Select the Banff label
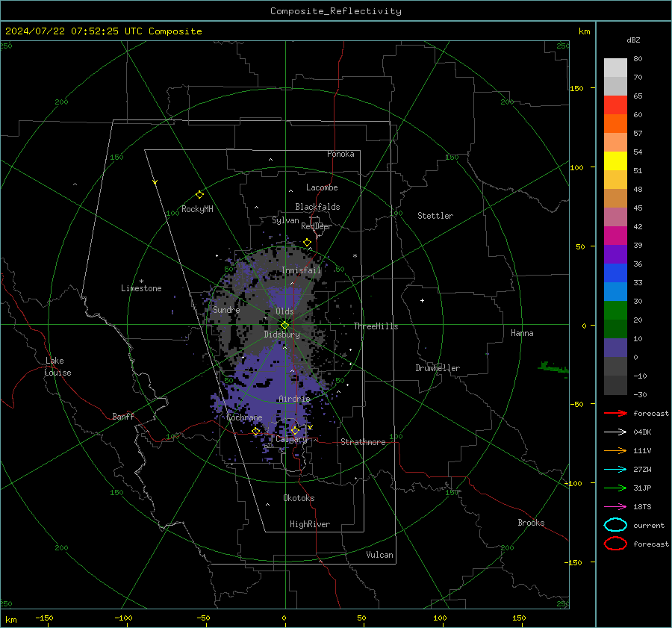 123,416
